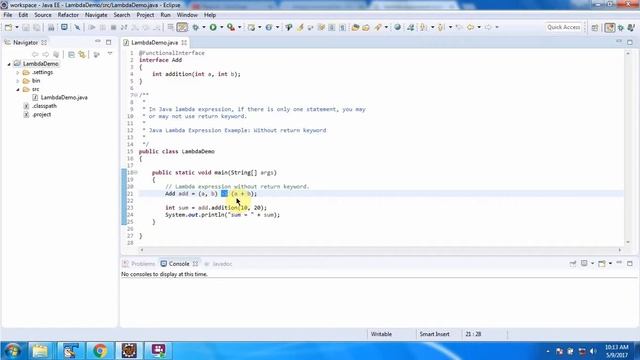Click the Print toolbar icon
The width and height of the screenshot is (640, 360).
[x=51, y=27]
